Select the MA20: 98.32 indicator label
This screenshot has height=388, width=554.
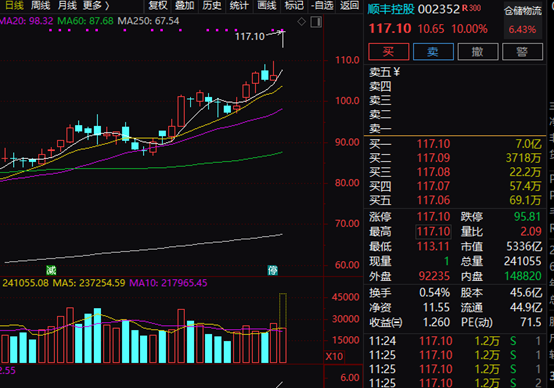coord(26,21)
